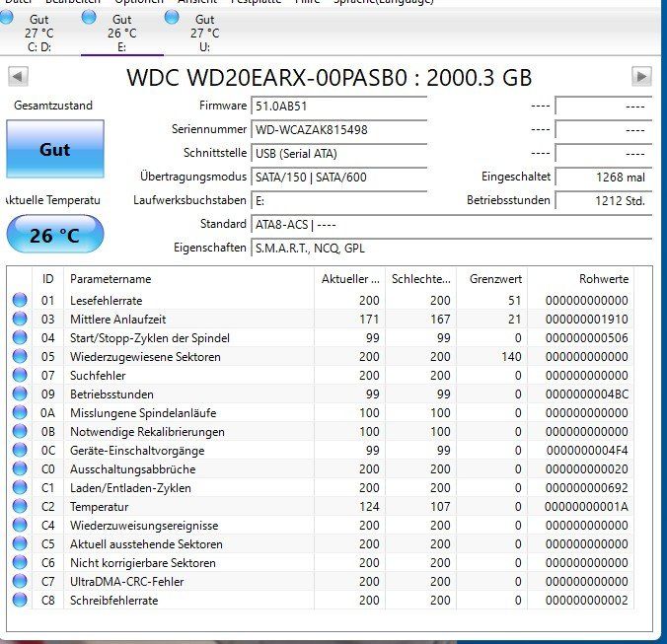Select the UltraDMA-CRC-Fehler parameter name
Viewport: 667px width, 644px height.
coord(126,582)
